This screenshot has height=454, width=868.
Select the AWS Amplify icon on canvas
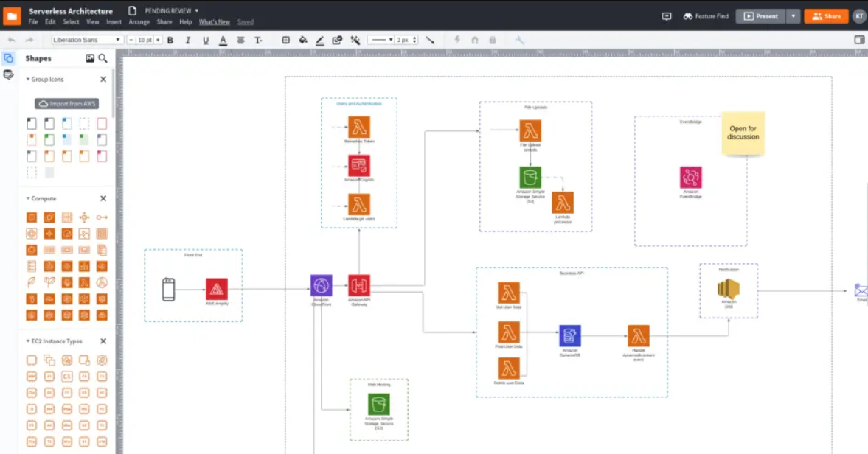click(216, 289)
